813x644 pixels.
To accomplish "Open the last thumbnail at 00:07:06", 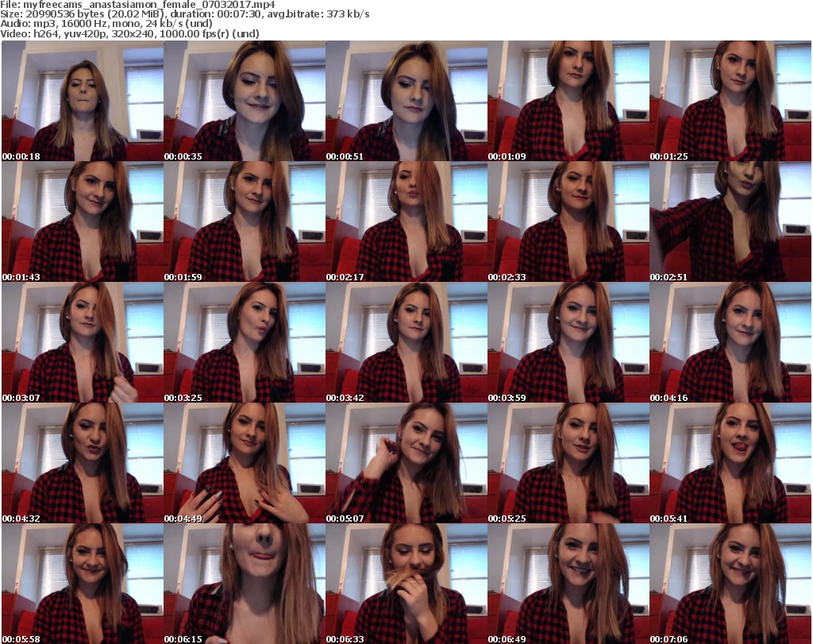I will [x=730, y=584].
